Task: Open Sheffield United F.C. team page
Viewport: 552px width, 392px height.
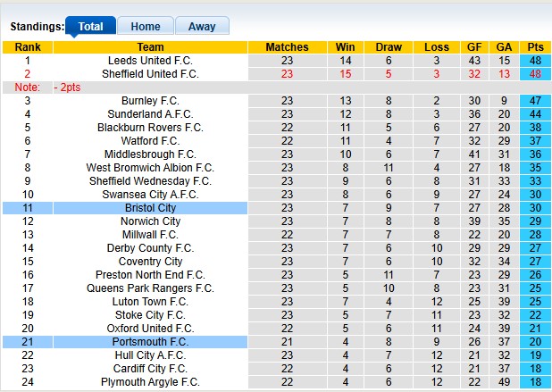Action: click(150, 74)
